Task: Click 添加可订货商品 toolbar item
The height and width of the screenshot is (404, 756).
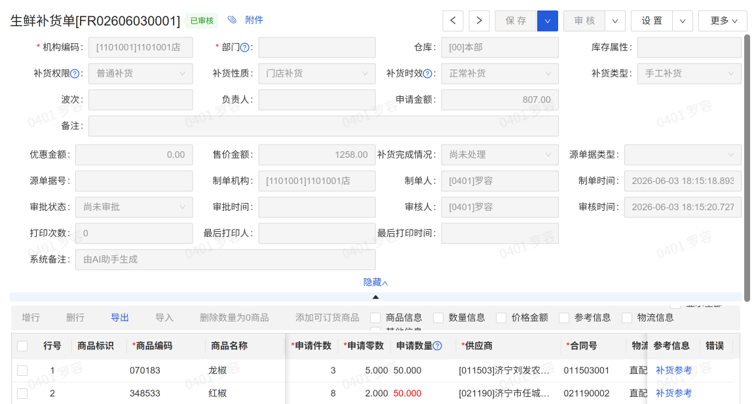Action: (327, 318)
